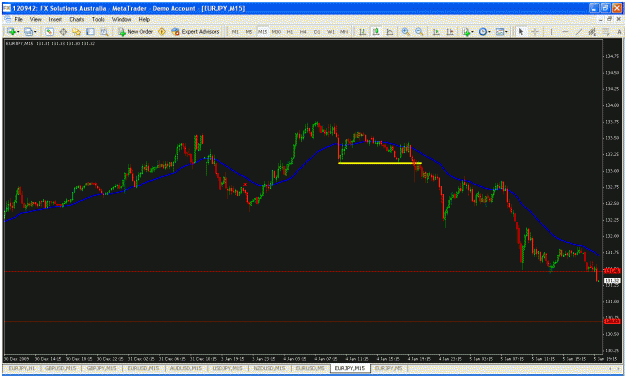
Task: Toggle the Market Watch window icon
Action: coord(49,32)
